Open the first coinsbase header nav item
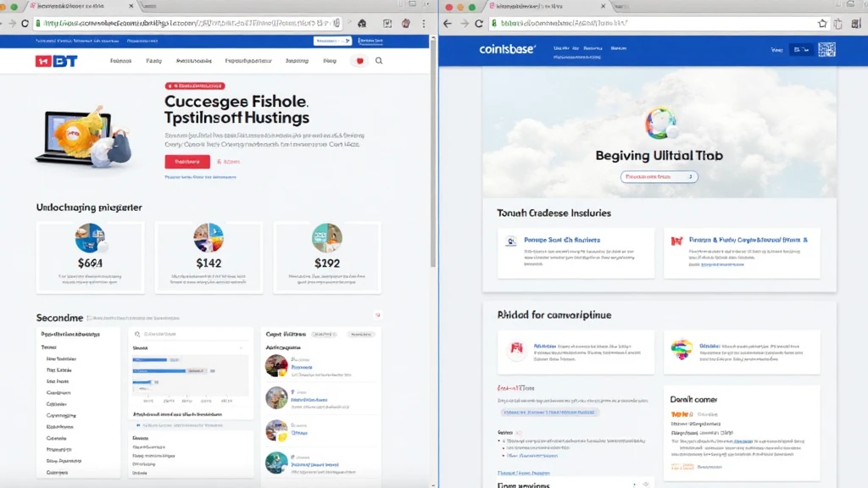 point(566,48)
